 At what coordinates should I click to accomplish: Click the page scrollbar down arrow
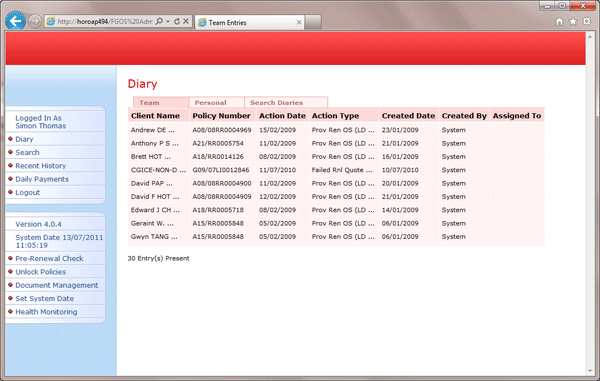(x=590, y=371)
